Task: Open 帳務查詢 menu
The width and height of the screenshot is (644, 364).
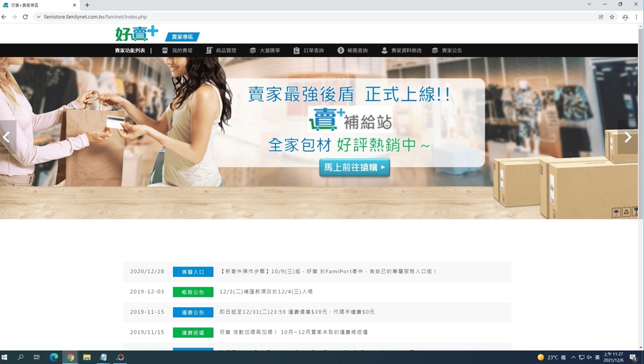Action: [x=353, y=50]
